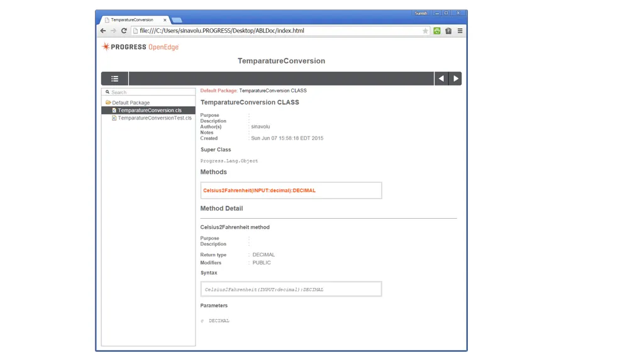This screenshot has height=362, width=644.
Task: Click the page title TemparatureConversion
Action: pyautogui.click(x=281, y=61)
